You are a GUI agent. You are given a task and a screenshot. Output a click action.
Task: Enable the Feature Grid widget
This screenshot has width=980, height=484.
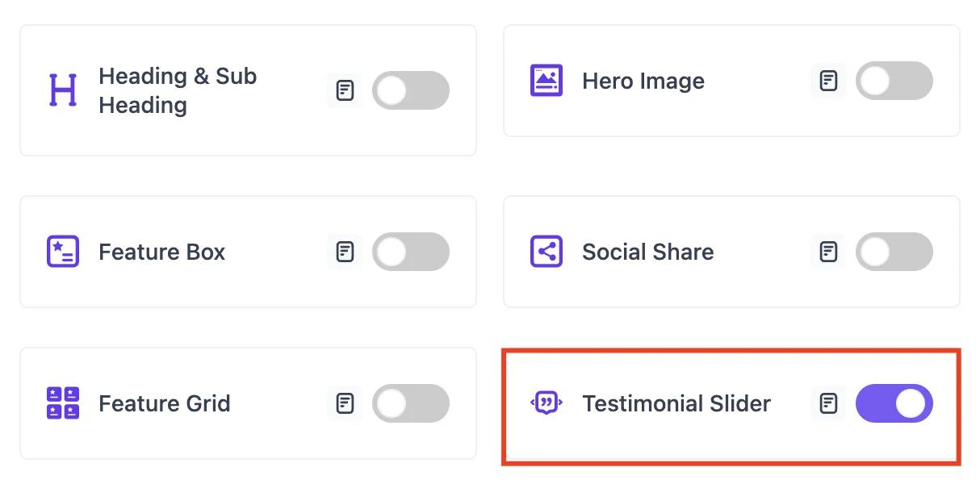coord(410,403)
